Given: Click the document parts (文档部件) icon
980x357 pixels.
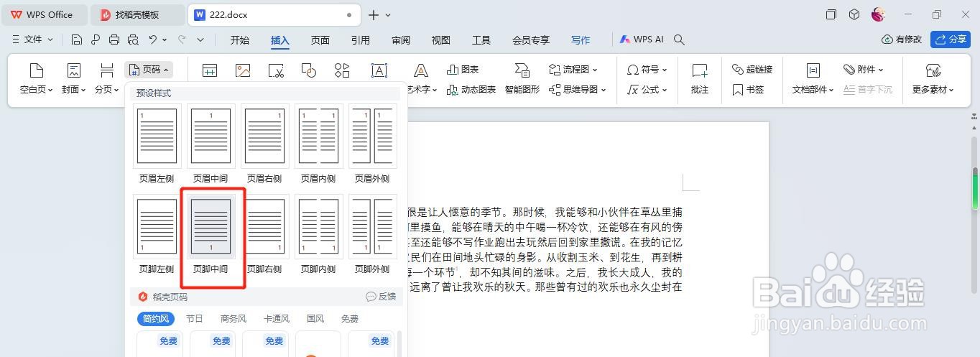Looking at the screenshot, I should click(813, 70).
